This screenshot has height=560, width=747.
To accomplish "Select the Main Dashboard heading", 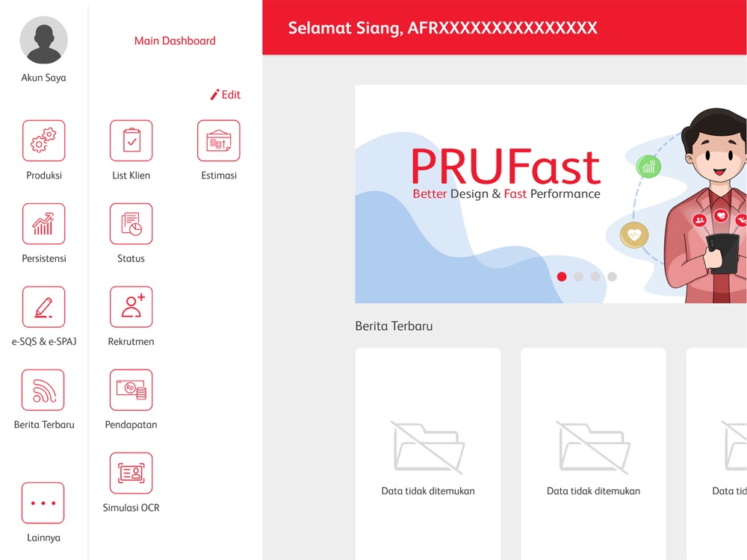I will [175, 41].
